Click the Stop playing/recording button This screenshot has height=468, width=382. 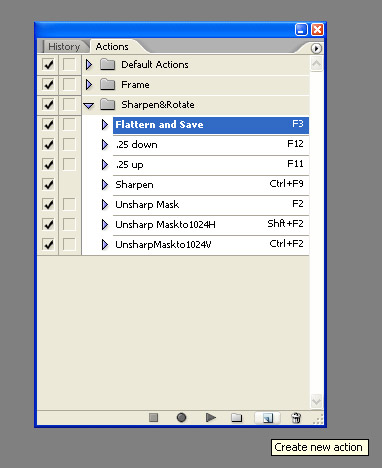tap(153, 417)
